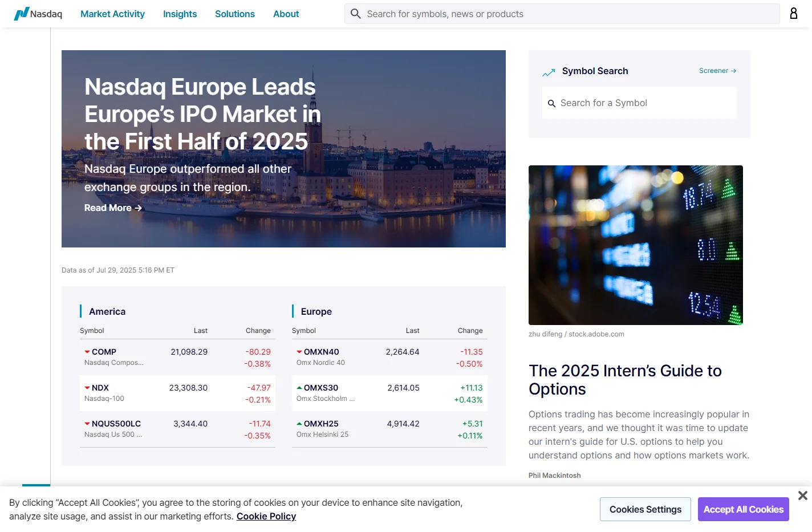The width and height of the screenshot is (812, 532).
Task: Click the green up arrow beside OMXS30
Action: 299,388
